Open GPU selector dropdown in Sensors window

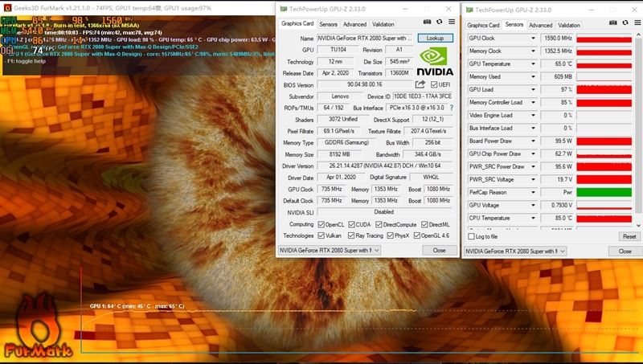(x=515, y=251)
